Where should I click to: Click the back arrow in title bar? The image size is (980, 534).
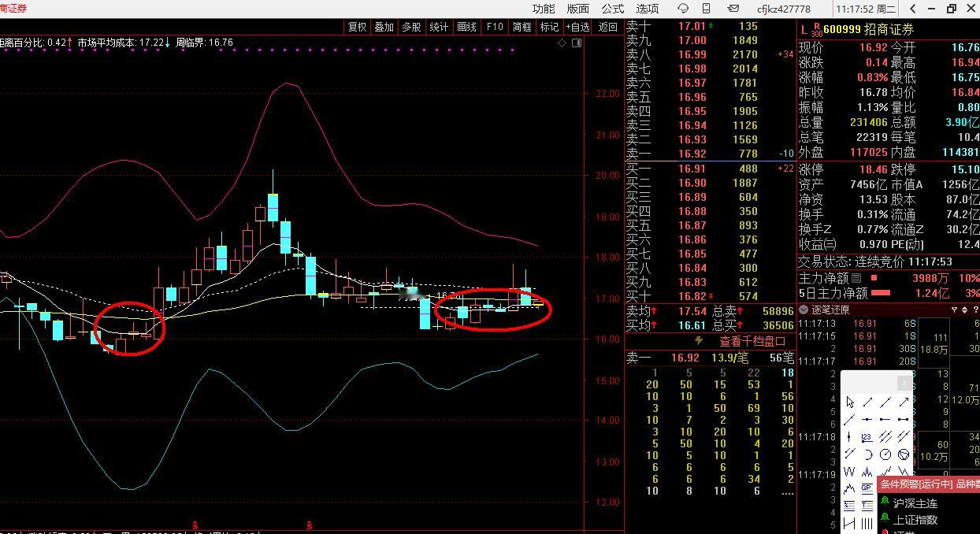912,9
